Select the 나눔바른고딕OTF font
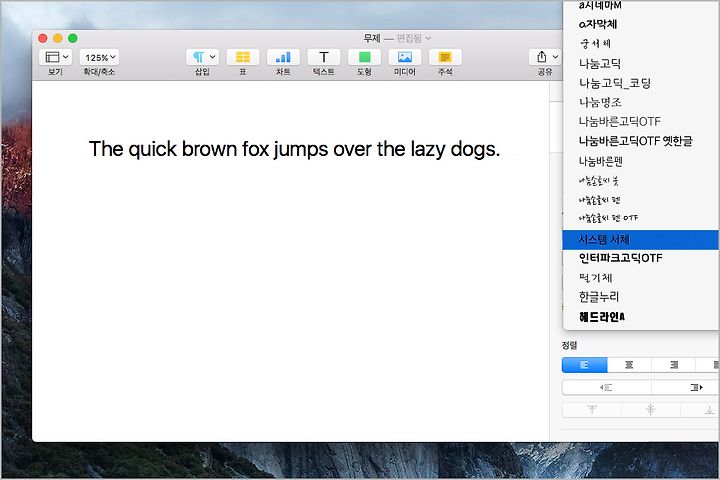Screen dimensions: 720x480 pyautogui.click(x=619, y=121)
